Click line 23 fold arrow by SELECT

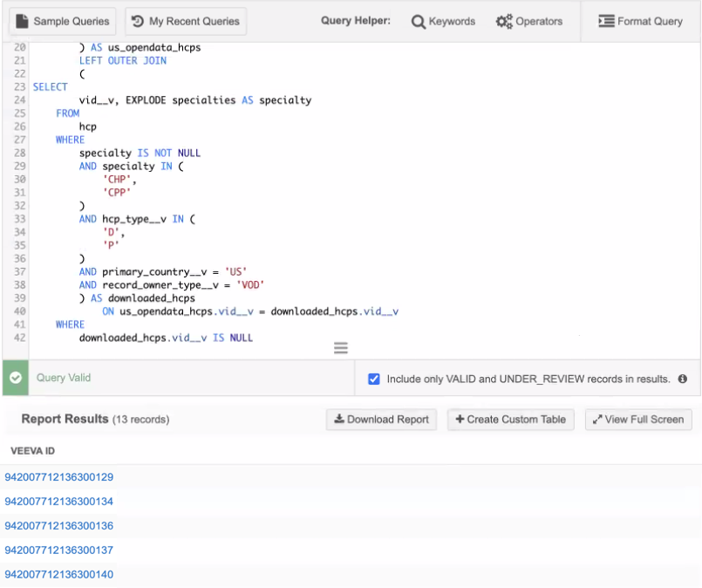[x=29, y=87]
